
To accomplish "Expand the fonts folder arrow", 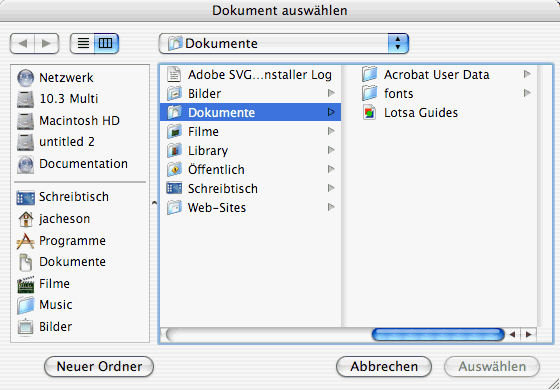I will [x=527, y=93].
